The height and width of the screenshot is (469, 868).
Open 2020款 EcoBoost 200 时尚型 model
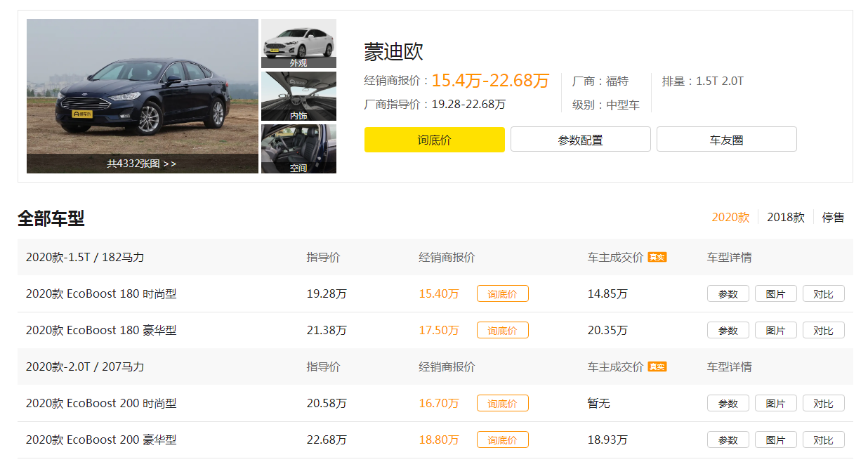(x=101, y=403)
